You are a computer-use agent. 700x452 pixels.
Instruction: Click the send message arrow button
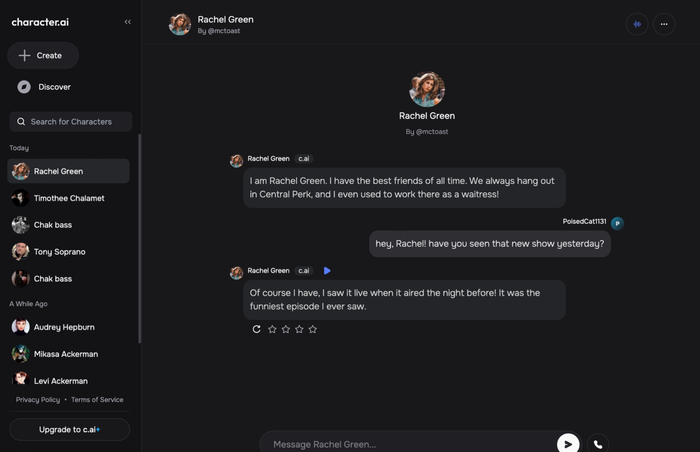pyautogui.click(x=568, y=443)
